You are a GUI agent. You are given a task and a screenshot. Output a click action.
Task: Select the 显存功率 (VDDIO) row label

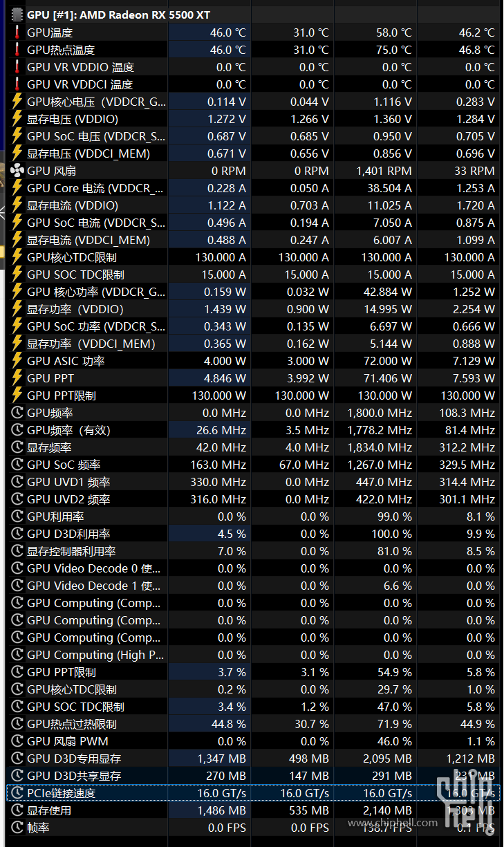[75, 309]
